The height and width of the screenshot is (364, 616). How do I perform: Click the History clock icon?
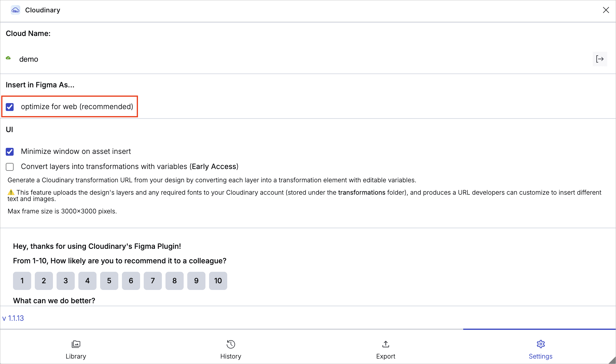click(x=231, y=344)
